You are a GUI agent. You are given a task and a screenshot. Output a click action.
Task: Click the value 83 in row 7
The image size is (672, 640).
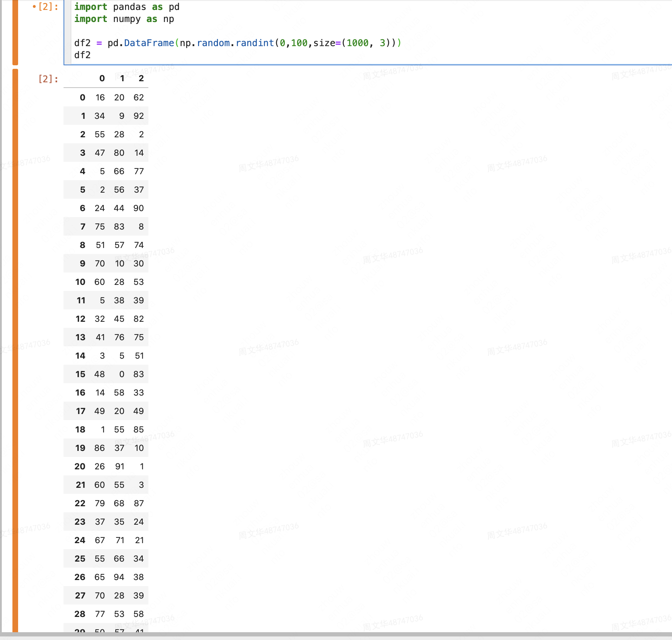click(x=119, y=226)
